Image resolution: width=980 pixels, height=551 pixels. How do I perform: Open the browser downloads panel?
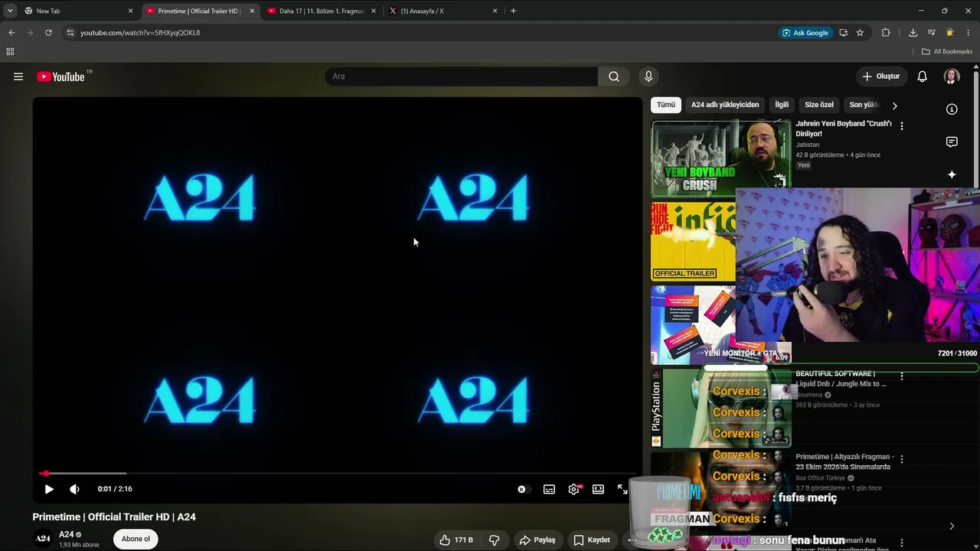(913, 33)
